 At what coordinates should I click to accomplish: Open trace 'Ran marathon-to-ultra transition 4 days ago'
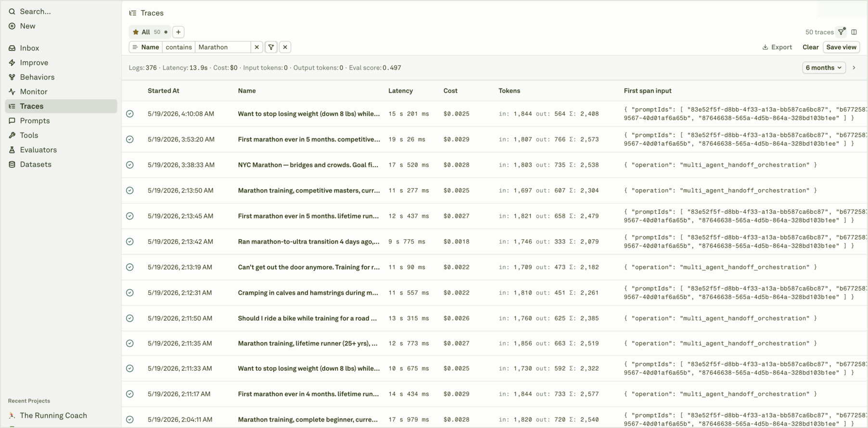point(309,242)
